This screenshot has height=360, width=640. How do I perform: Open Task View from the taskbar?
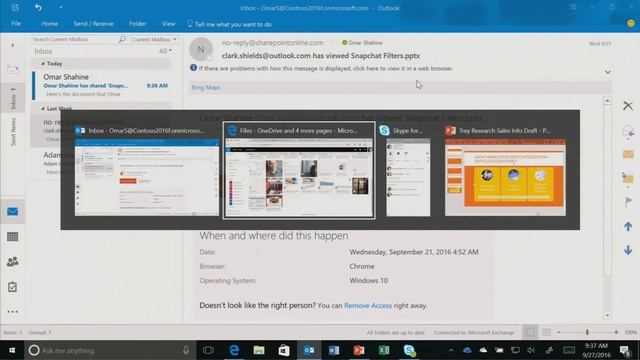(x=208, y=350)
